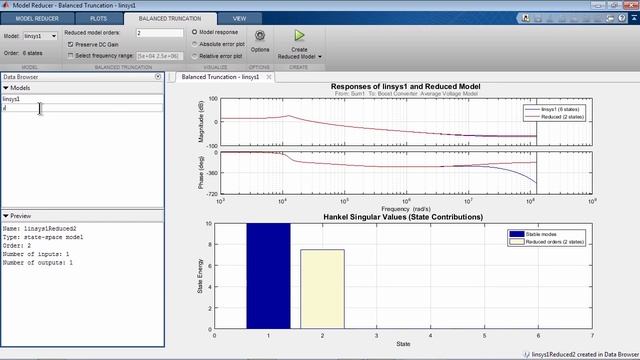Open the Options gear icon

pyautogui.click(x=260, y=36)
